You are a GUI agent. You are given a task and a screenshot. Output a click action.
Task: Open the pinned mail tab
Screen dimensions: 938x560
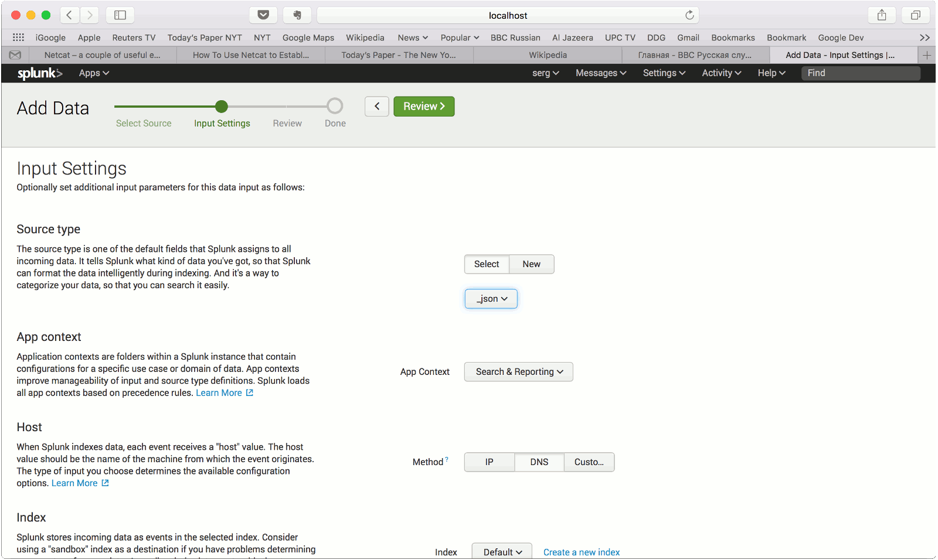pos(15,55)
